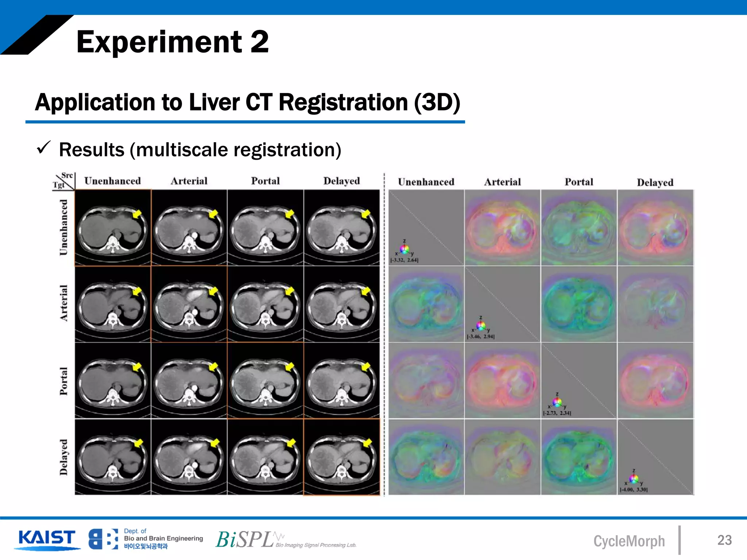Click the xyz axis icon in Arterial diagonal cell
The width and height of the screenshot is (747, 560).
tap(481, 326)
